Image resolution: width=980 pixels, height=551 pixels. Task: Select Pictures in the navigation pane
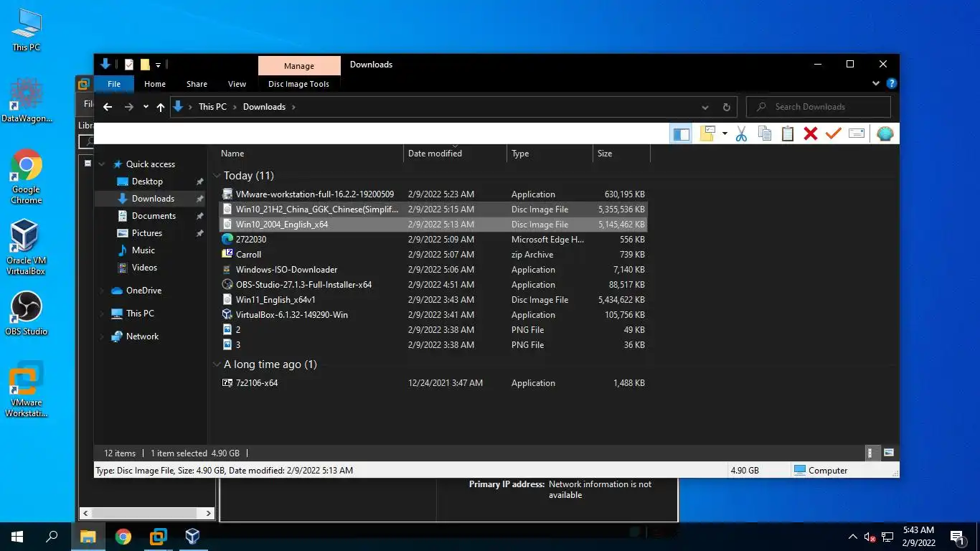[x=146, y=233]
